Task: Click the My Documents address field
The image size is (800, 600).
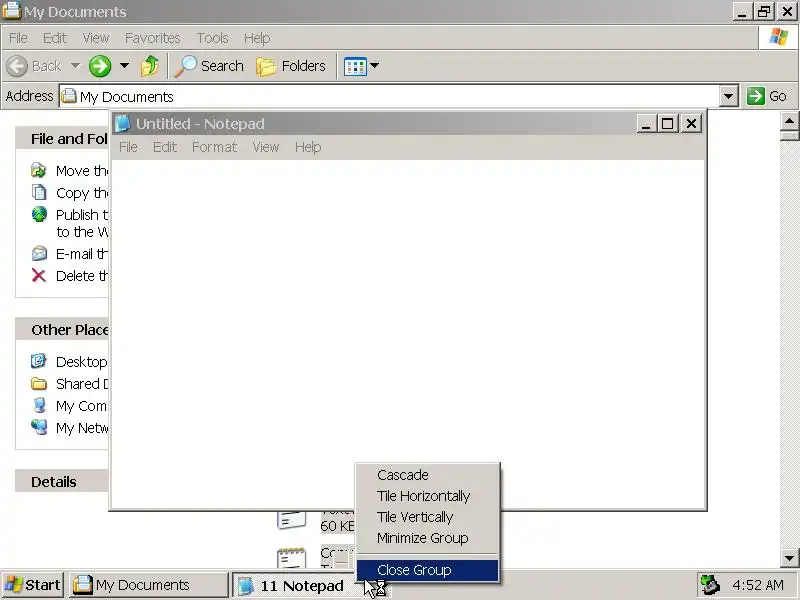Action: (x=389, y=96)
